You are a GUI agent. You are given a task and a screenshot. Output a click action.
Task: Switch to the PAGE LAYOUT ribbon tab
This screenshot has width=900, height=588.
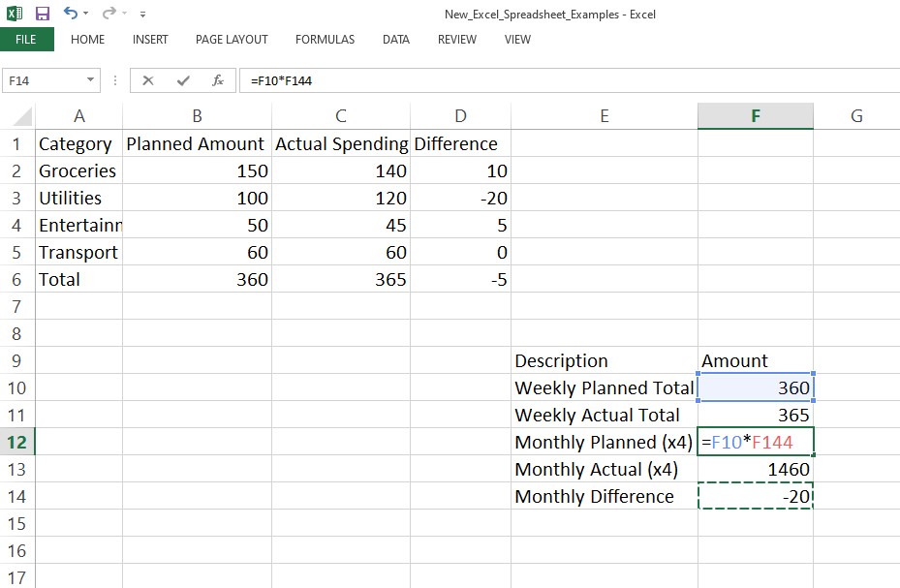tap(232, 40)
